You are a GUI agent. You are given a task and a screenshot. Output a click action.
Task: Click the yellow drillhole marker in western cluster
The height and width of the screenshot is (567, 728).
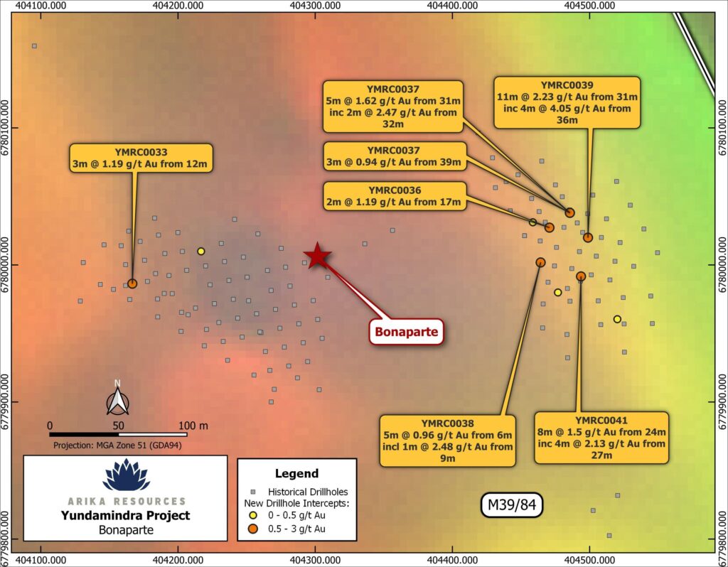point(201,251)
